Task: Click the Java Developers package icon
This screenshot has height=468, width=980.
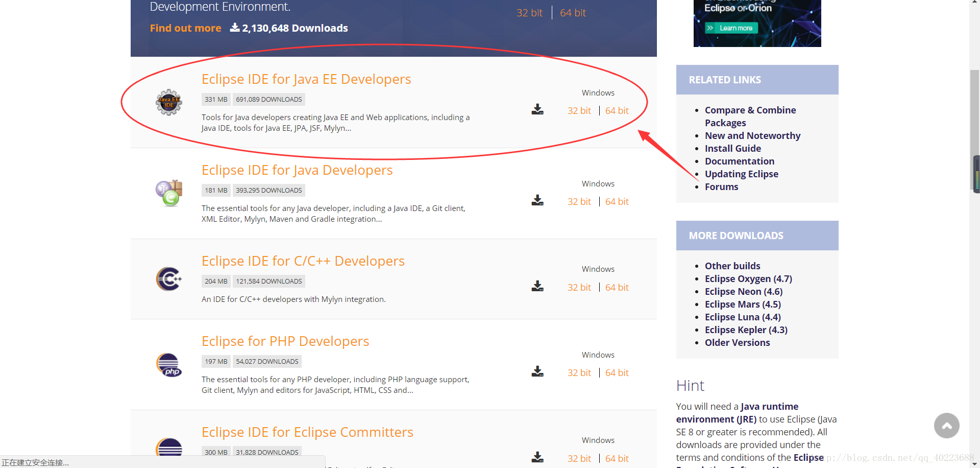Action: 169,193
